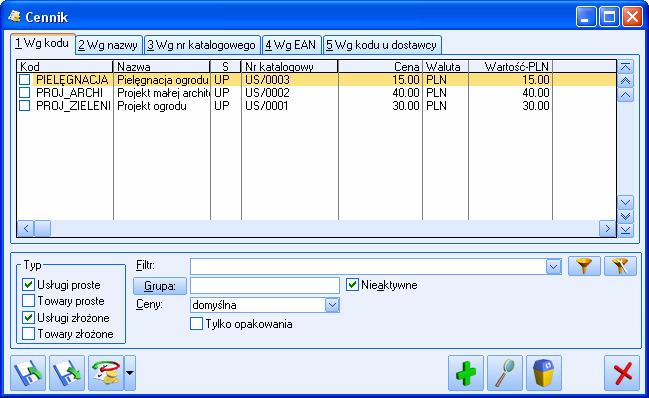Click the Nazwa column header
The height and width of the screenshot is (398, 649).
pos(162,67)
